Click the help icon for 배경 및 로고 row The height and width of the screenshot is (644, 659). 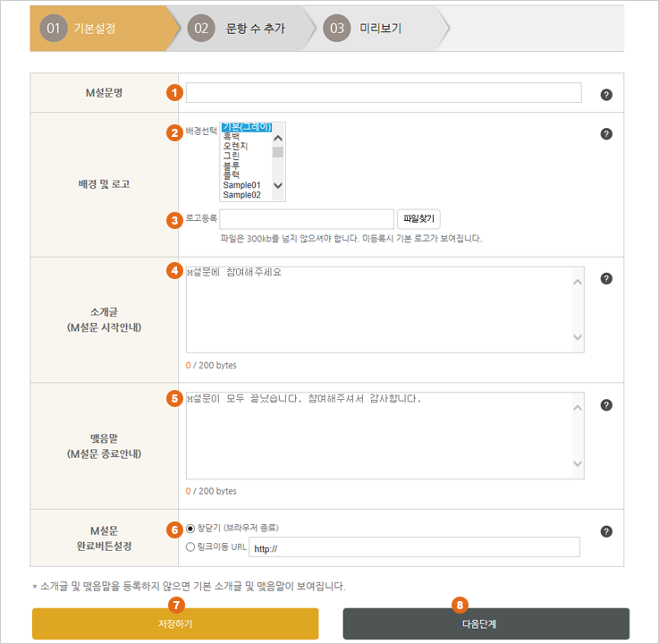(606, 134)
